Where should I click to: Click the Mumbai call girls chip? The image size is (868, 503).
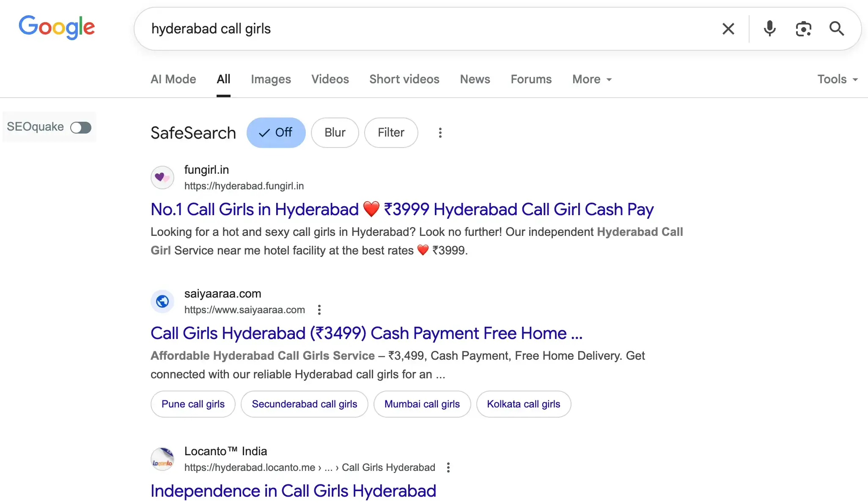click(x=422, y=404)
